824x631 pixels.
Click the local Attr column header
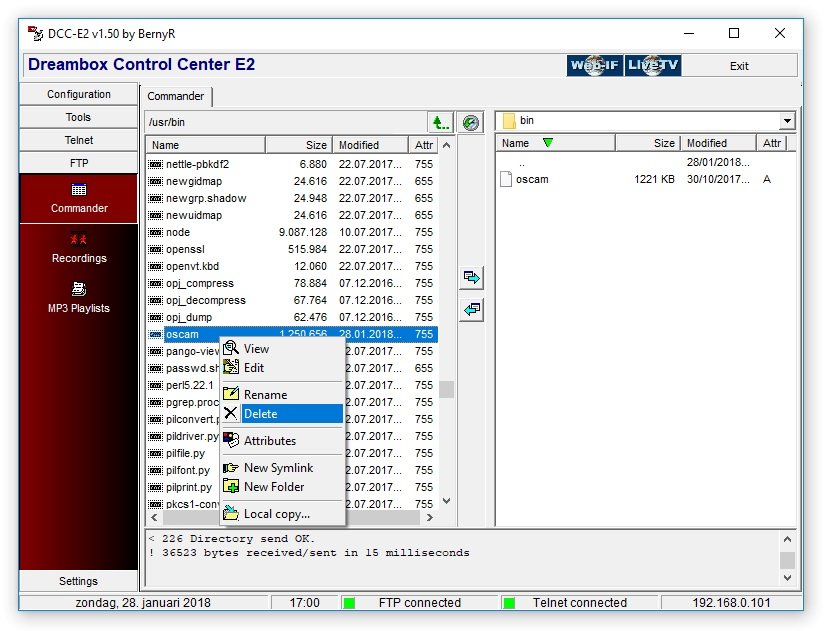771,143
